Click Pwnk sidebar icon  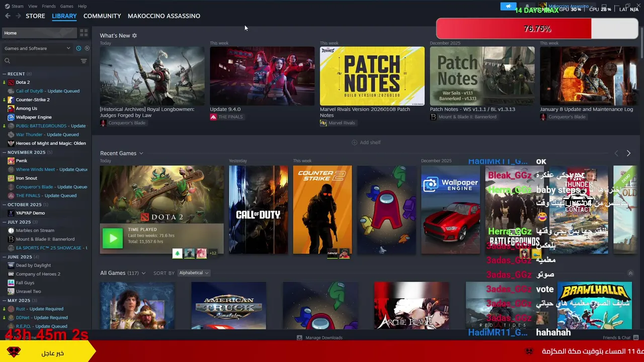11,160
